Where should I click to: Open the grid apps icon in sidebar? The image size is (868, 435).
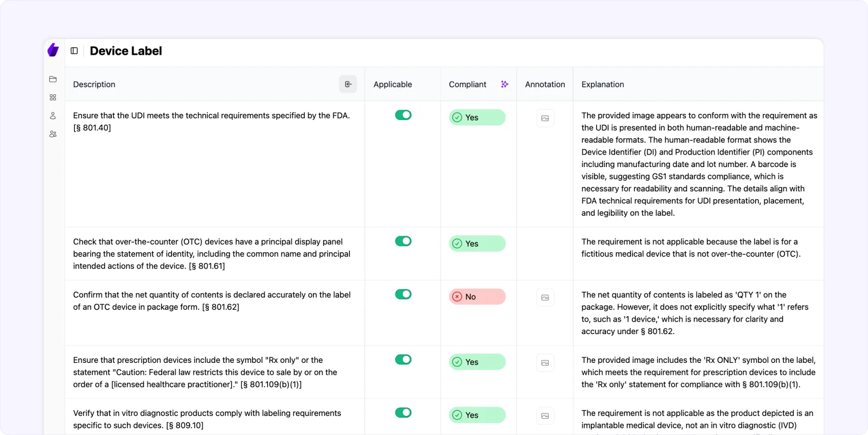point(53,98)
